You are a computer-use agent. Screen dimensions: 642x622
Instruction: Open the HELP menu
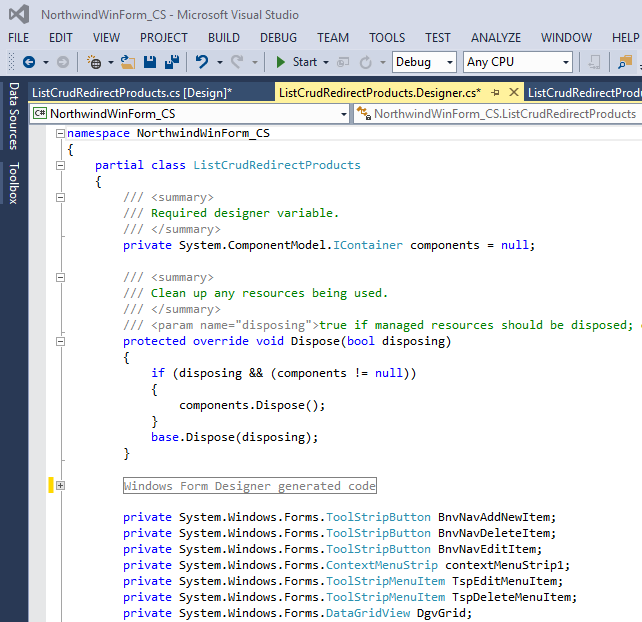(625, 38)
